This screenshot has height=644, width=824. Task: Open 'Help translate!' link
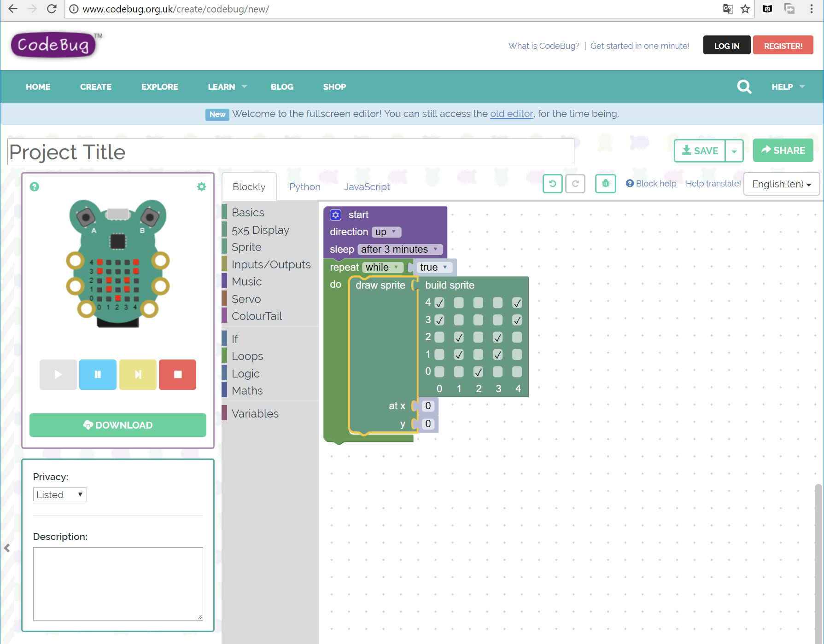pyautogui.click(x=713, y=184)
